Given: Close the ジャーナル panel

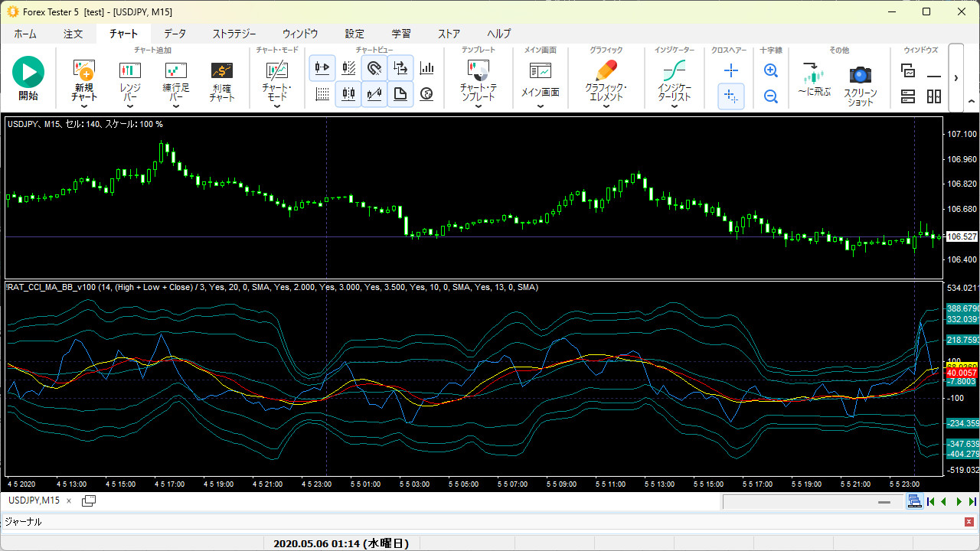Looking at the screenshot, I should 969,522.
